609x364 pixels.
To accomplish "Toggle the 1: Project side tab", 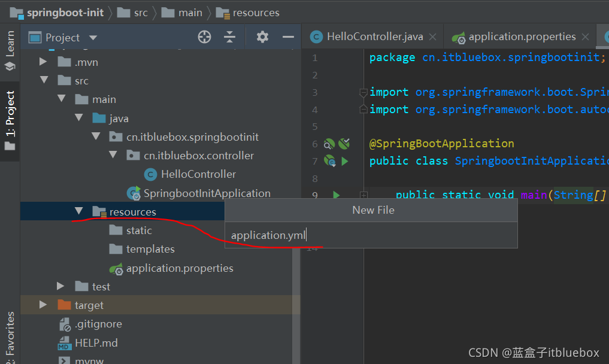I will [x=10, y=121].
